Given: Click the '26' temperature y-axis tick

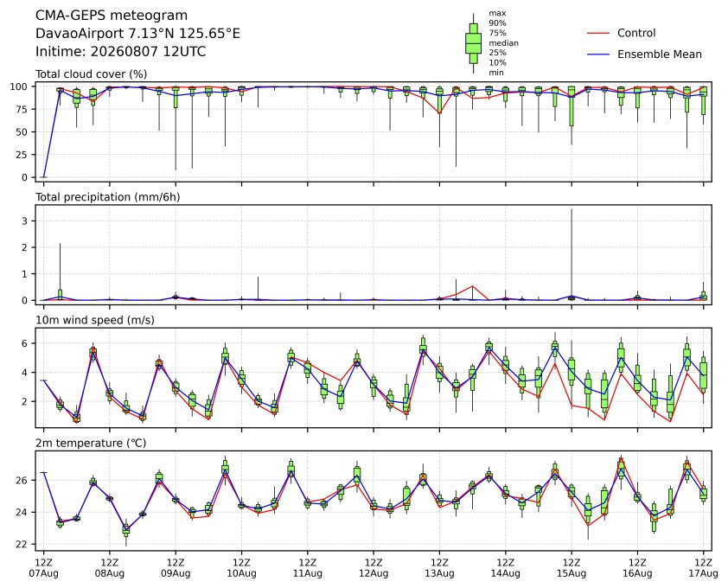Looking at the screenshot, I should [x=22, y=480].
